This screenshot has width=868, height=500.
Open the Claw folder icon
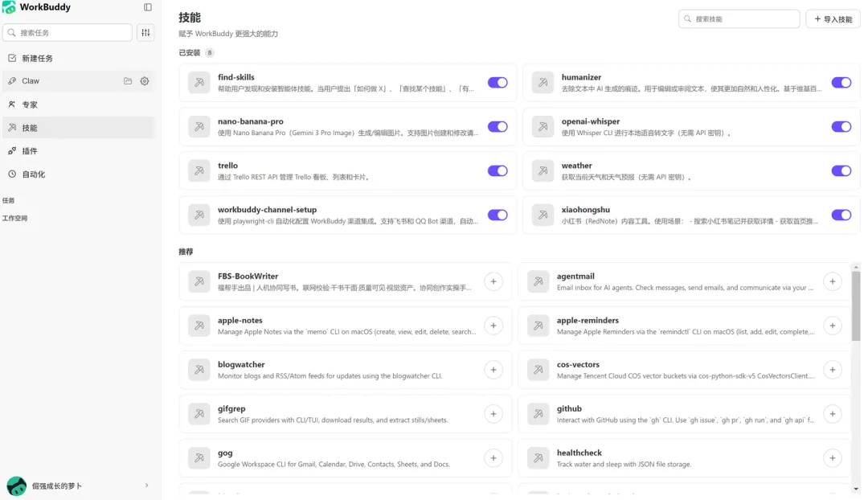(x=128, y=81)
